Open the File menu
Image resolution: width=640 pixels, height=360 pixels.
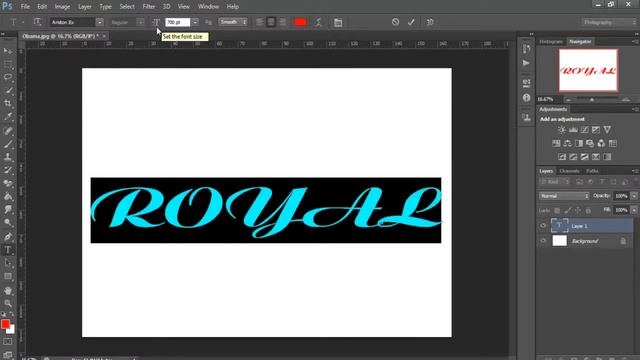click(25, 7)
